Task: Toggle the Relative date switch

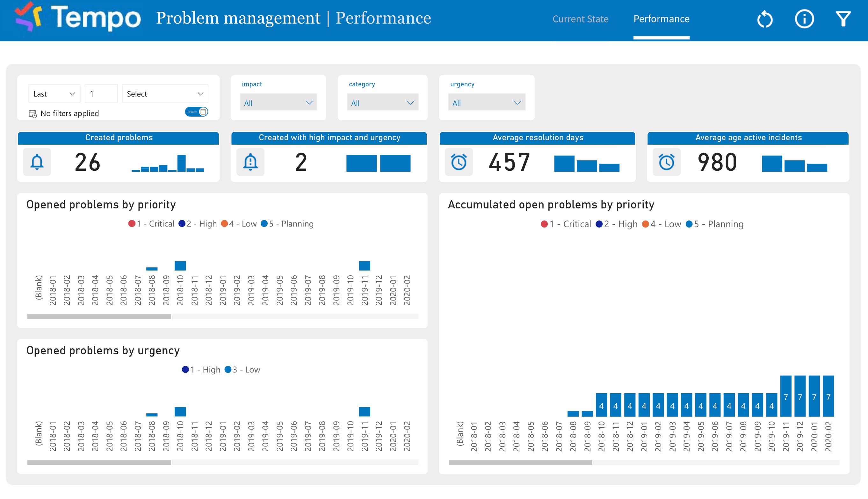Action: pos(196,112)
